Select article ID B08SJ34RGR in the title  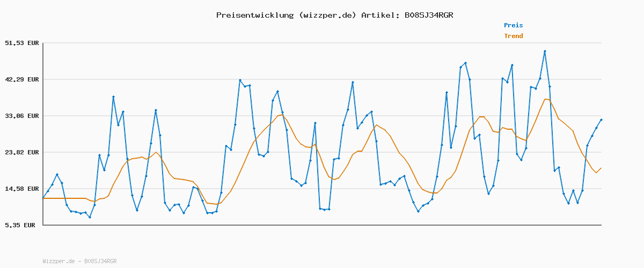point(427,15)
